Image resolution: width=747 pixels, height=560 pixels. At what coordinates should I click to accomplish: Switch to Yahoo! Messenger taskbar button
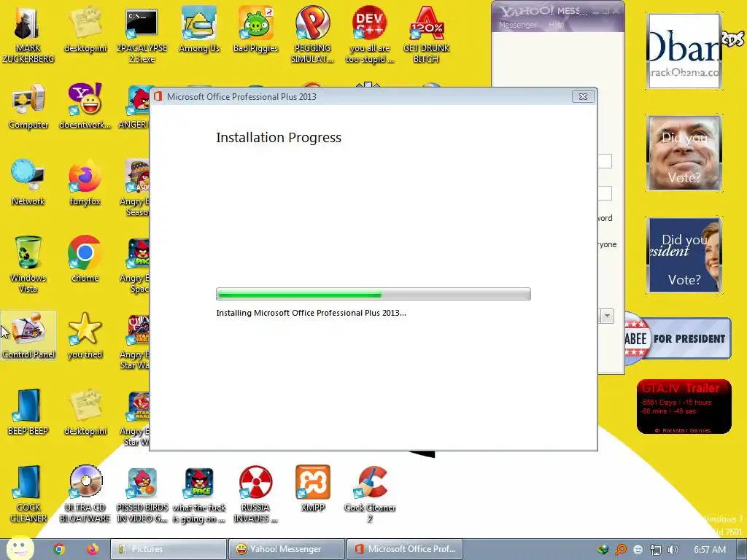286,549
